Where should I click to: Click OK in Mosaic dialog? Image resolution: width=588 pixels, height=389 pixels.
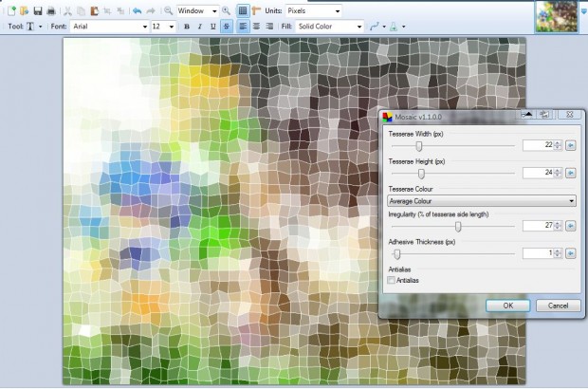(x=507, y=306)
